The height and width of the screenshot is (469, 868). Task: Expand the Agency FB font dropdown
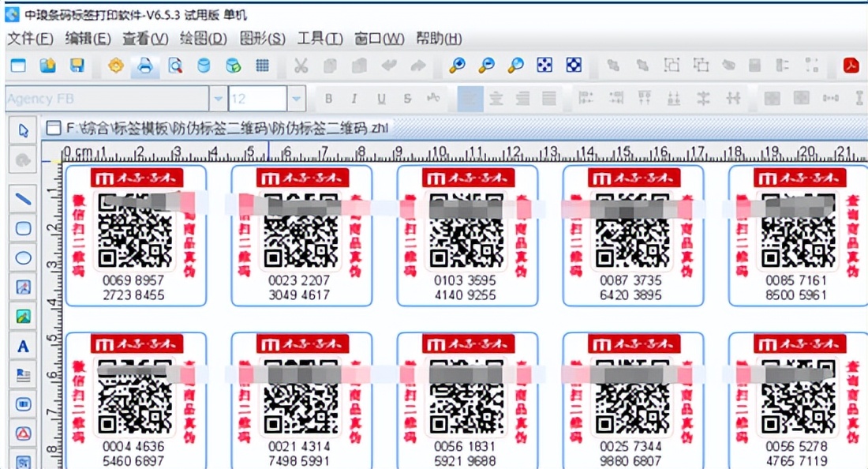point(218,99)
